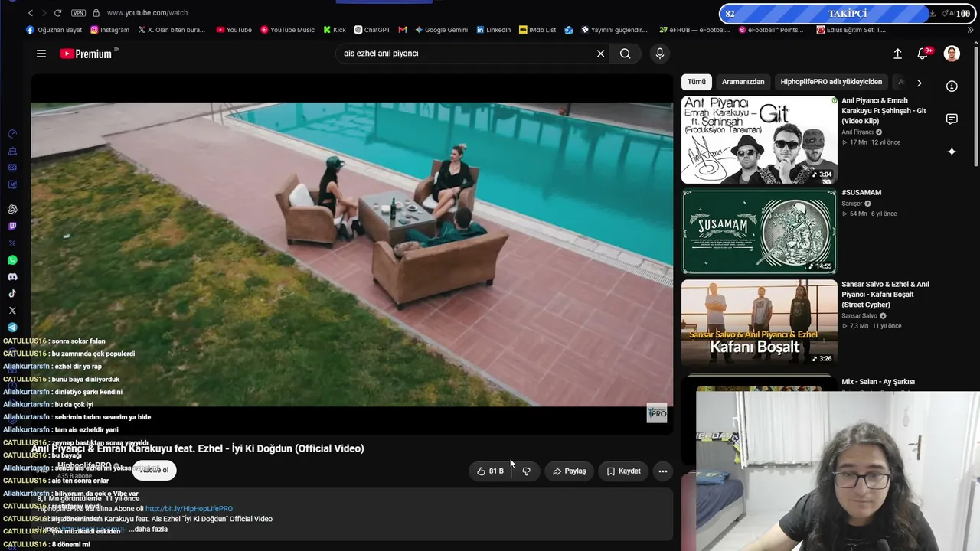Open the '#SUSAMAM' video title

coord(861,193)
